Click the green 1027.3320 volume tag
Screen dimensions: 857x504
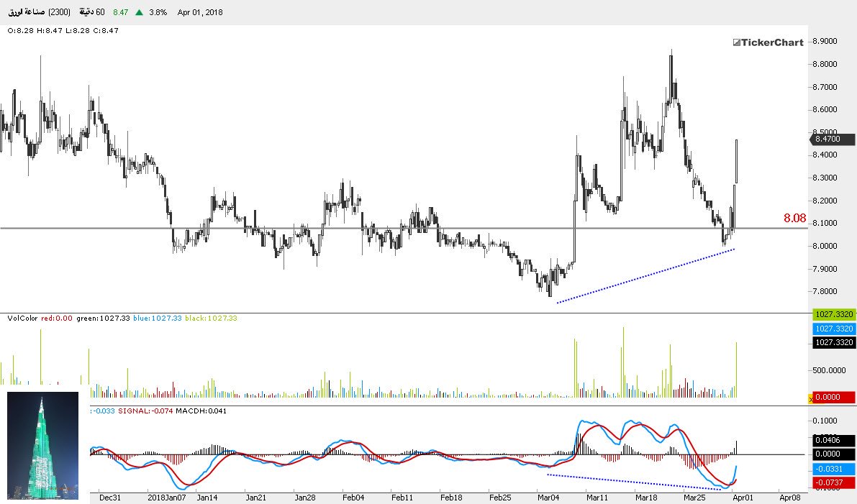[x=834, y=314]
